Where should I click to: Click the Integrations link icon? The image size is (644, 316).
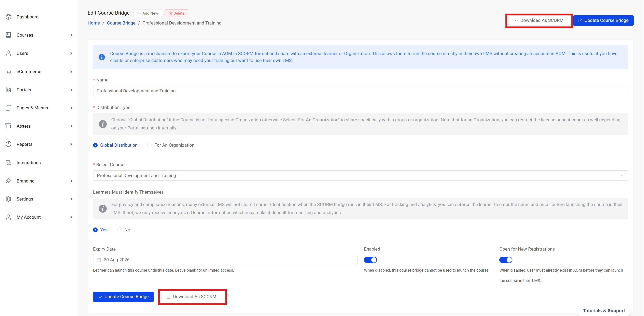[x=9, y=162]
